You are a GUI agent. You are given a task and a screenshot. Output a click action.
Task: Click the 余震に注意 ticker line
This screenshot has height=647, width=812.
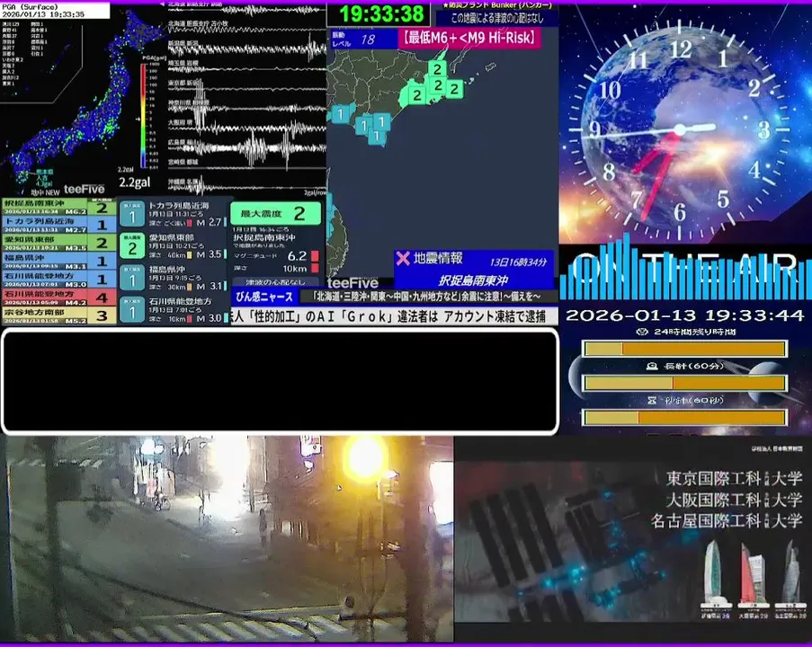coord(428,297)
